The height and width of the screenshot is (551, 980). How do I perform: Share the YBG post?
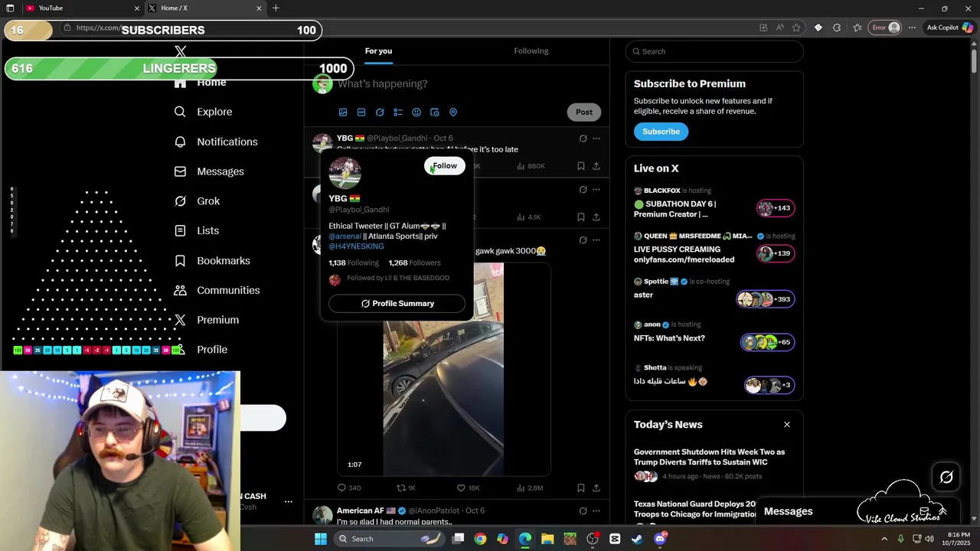[x=596, y=166]
